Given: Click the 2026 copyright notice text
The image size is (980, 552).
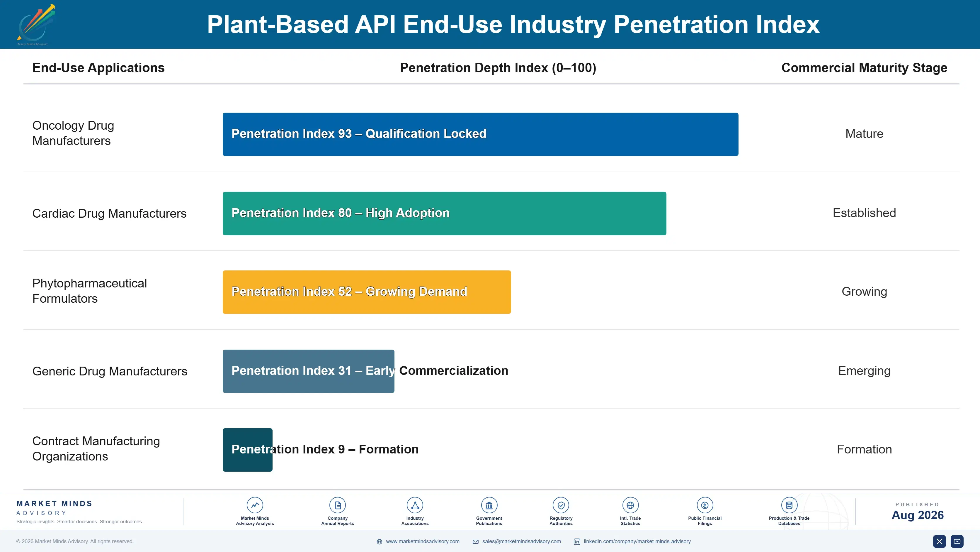Looking at the screenshot, I should coord(75,541).
